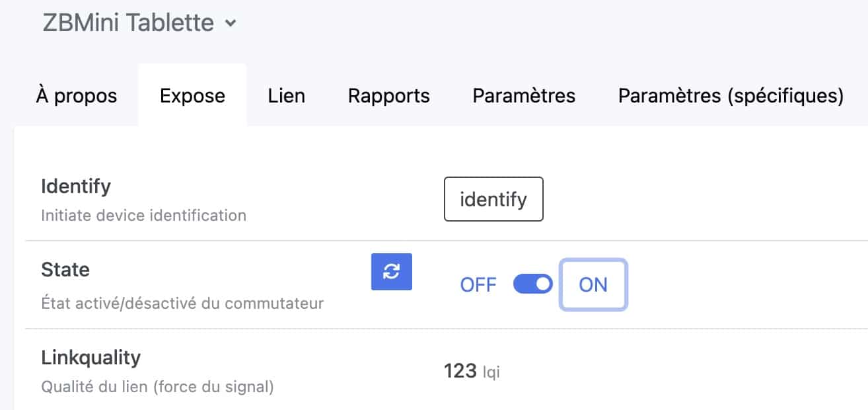Set the State to OFF
The image size is (868, 410).
478,285
